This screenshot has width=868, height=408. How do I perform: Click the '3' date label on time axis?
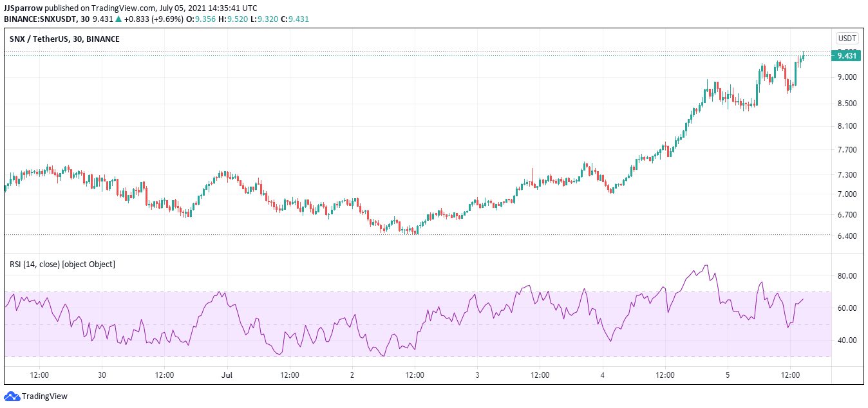pyautogui.click(x=477, y=374)
